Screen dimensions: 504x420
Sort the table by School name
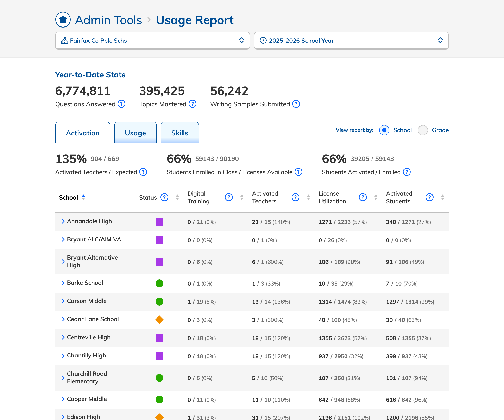point(83,197)
